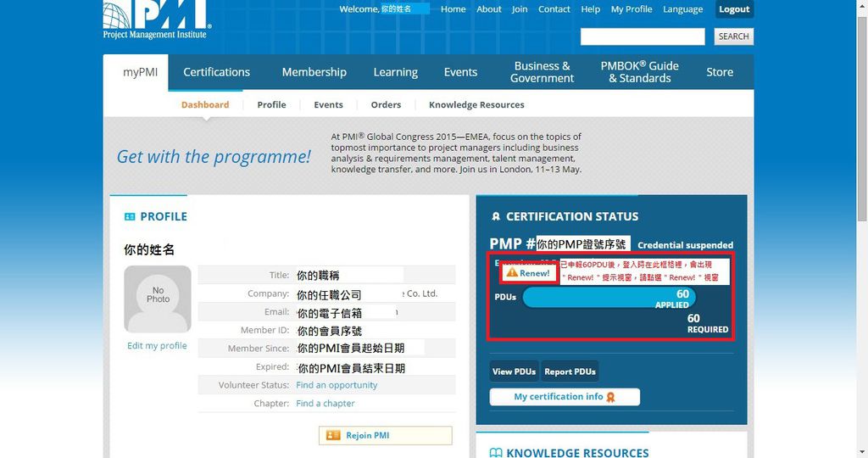Click the certification ribbon icon beside CERTIFICATION STATUS
The image size is (868, 458).
(x=496, y=216)
